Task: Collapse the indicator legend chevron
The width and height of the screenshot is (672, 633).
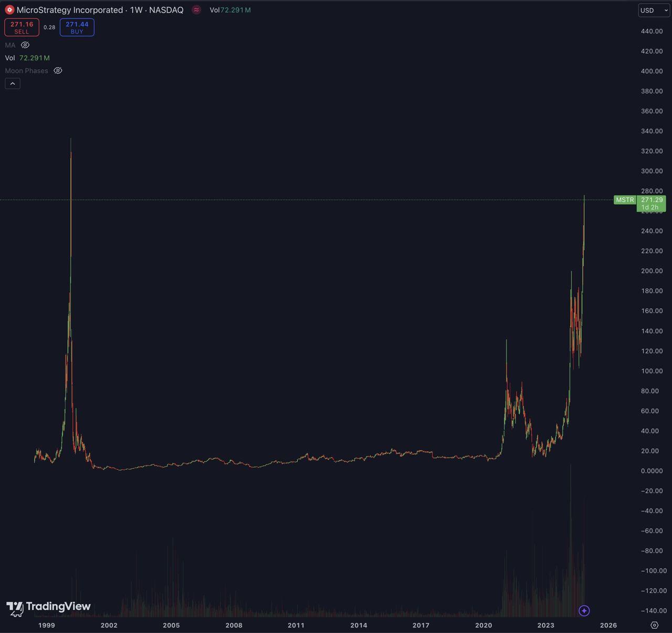Action: tap(13, 83)
